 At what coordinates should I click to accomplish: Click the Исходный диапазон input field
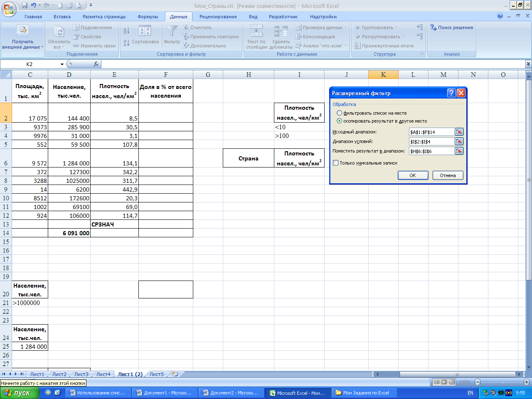[x=432, y=132]
